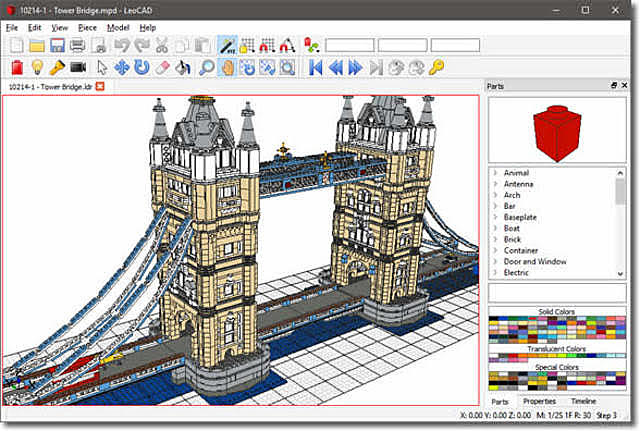Expand the Baseplate parts category

495,217
